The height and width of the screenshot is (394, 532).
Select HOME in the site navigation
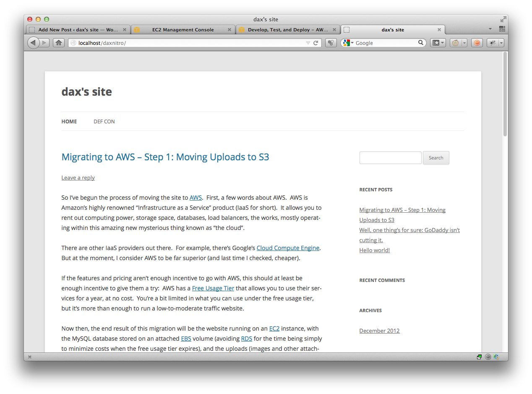click(x=69, y=122)
